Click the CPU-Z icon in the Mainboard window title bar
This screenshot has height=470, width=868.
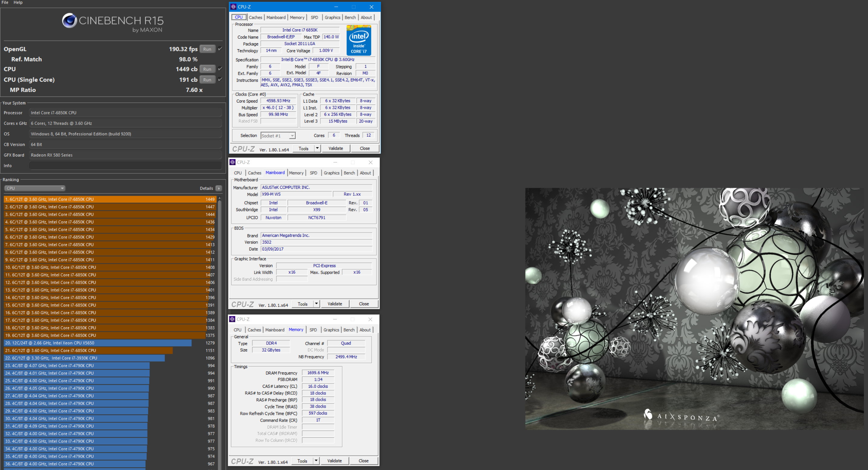tap(232, 162)
